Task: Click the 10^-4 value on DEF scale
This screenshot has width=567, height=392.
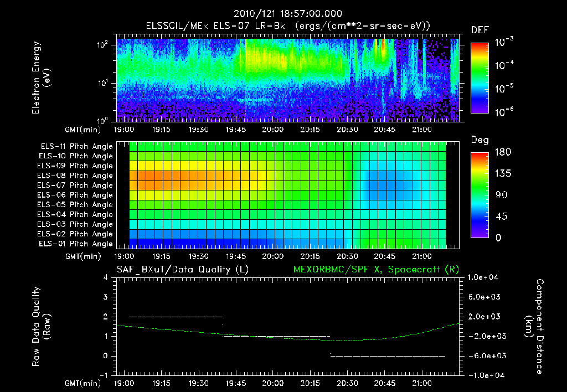Action: pyautogui.click(x=504, y=65)
